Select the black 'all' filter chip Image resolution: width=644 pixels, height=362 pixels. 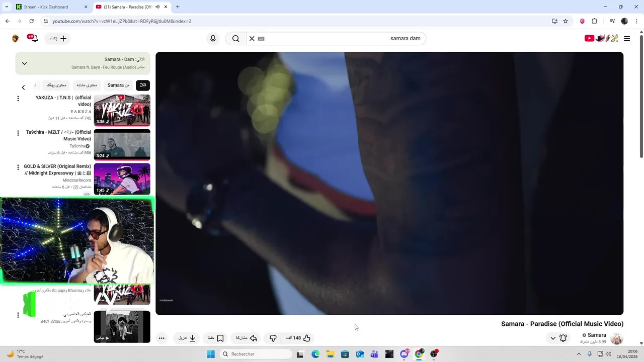(x=143, y=85)
